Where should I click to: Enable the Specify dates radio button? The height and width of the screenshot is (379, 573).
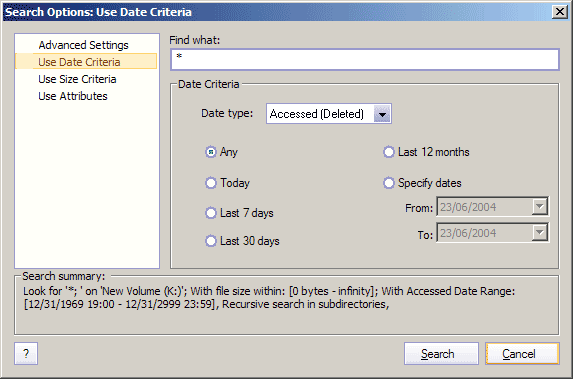click(x=389, y=183)
